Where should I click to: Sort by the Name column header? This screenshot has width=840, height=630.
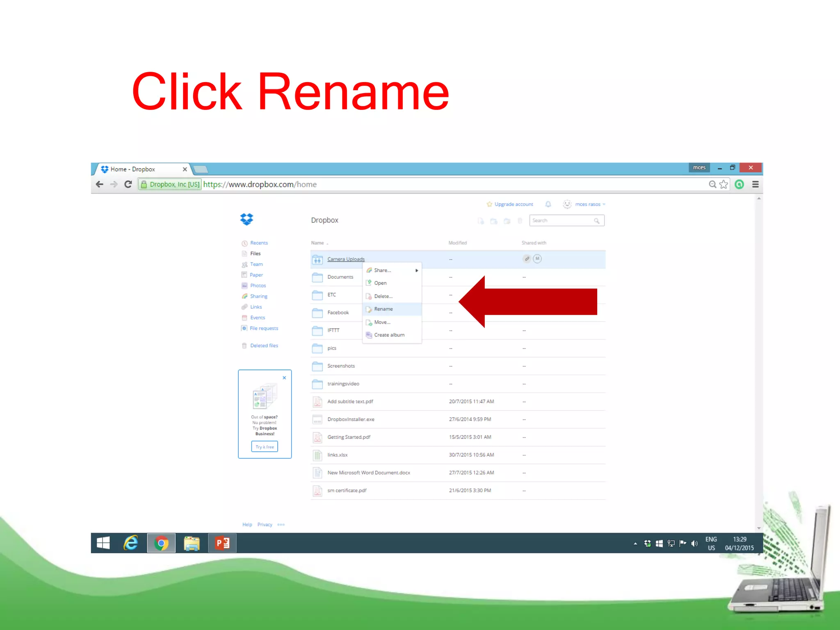[317, 243]
